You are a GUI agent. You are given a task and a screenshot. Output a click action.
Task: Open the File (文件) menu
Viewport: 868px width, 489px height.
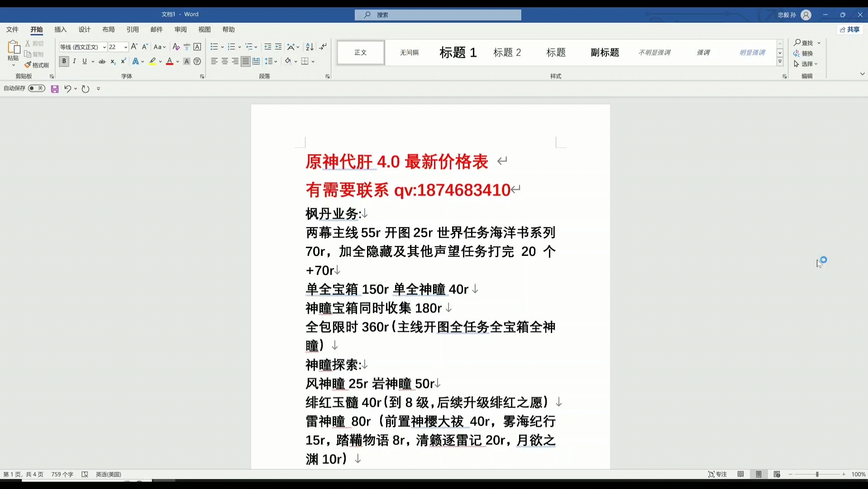(x=12, y=29)
